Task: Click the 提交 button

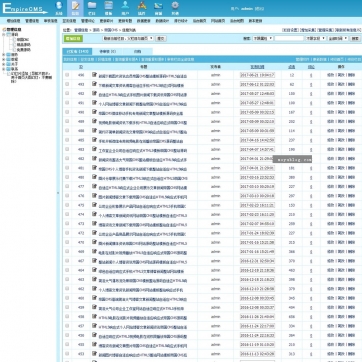Action: coord(161,38)
